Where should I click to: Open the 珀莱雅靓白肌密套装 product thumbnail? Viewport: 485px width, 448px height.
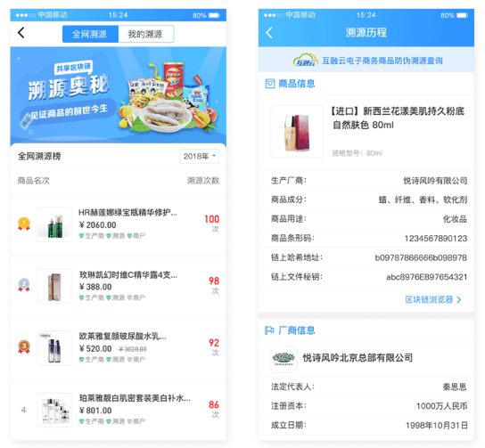pos(54,410)
